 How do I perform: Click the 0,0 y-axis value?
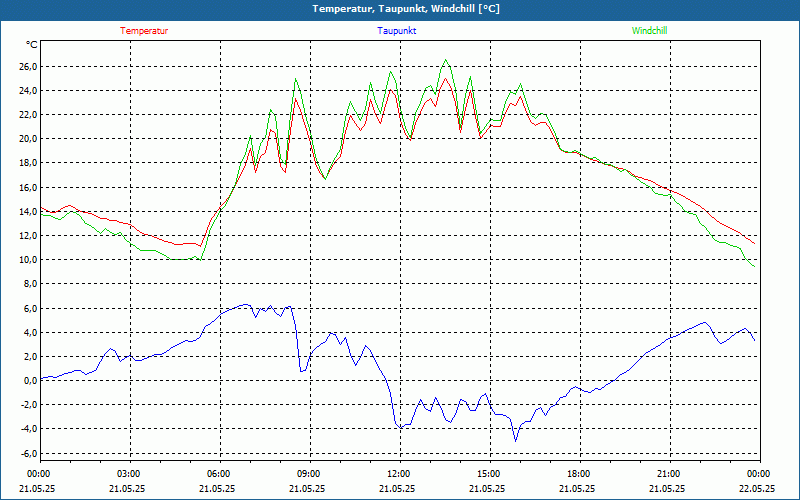[x=30, y=380]
